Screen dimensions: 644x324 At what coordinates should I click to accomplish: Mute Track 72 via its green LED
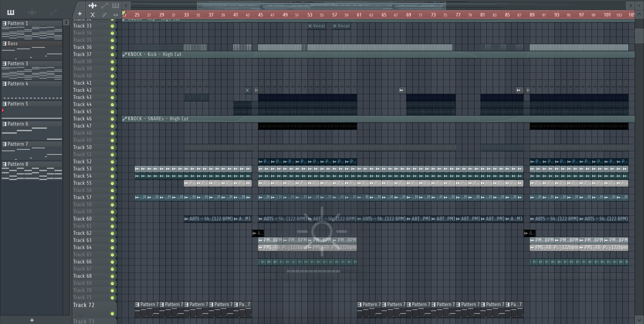click(x=112, y=313)
